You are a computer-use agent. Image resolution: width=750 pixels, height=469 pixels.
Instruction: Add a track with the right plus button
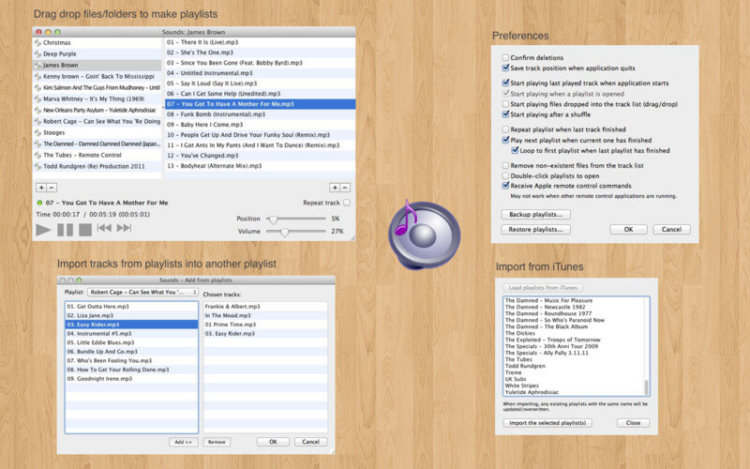pyautogui.click(x=335, y=187)
